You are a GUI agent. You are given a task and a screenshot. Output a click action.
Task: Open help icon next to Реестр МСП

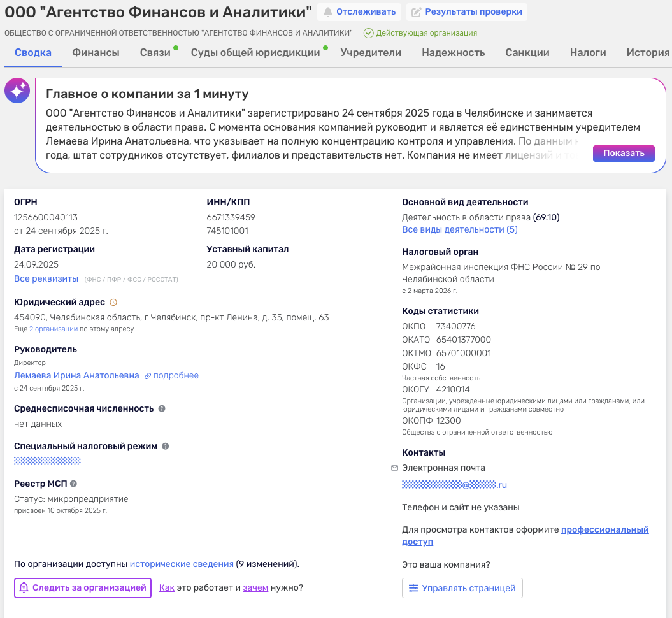pyautogui.click(x=73, y=484)
